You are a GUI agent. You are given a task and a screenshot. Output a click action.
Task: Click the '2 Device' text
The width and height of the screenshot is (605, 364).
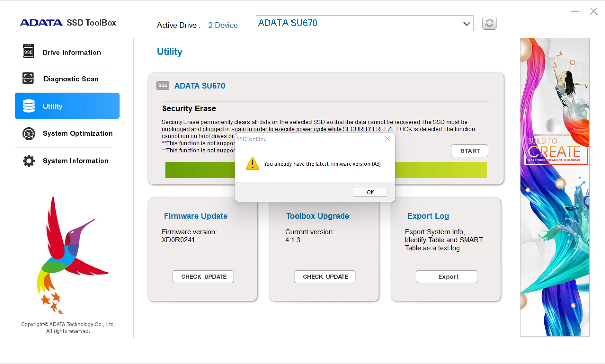pos(223,25)
